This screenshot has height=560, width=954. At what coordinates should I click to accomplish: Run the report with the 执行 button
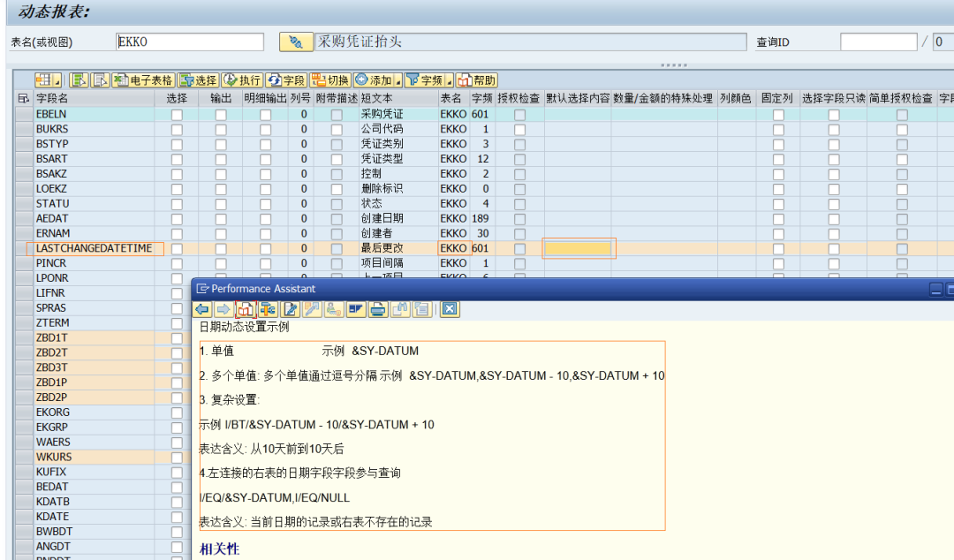(241, 80)
